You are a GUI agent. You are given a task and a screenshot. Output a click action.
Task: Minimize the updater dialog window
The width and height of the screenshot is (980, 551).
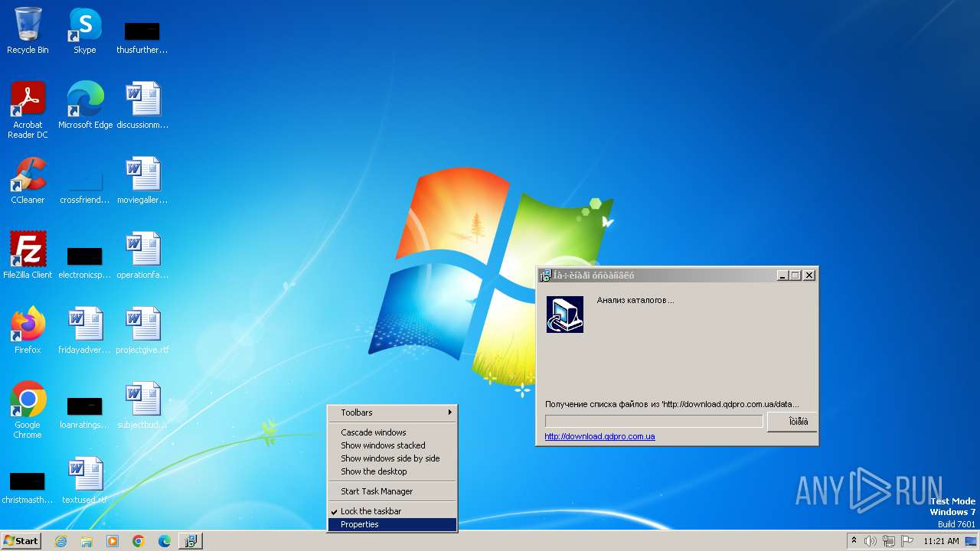coord(782,275)
